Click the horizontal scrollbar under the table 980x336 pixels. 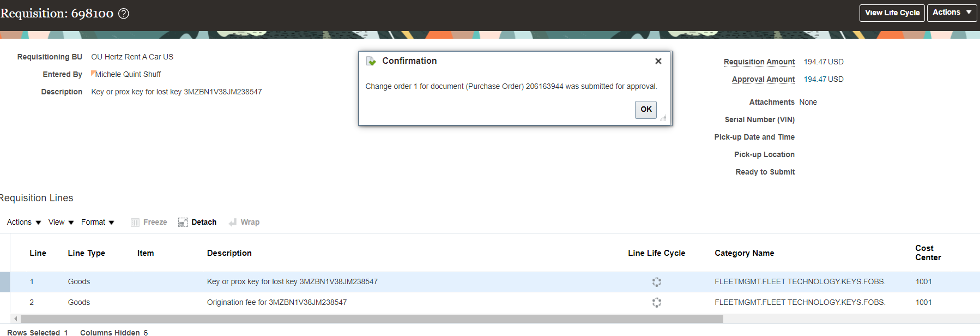pos(371,319)
